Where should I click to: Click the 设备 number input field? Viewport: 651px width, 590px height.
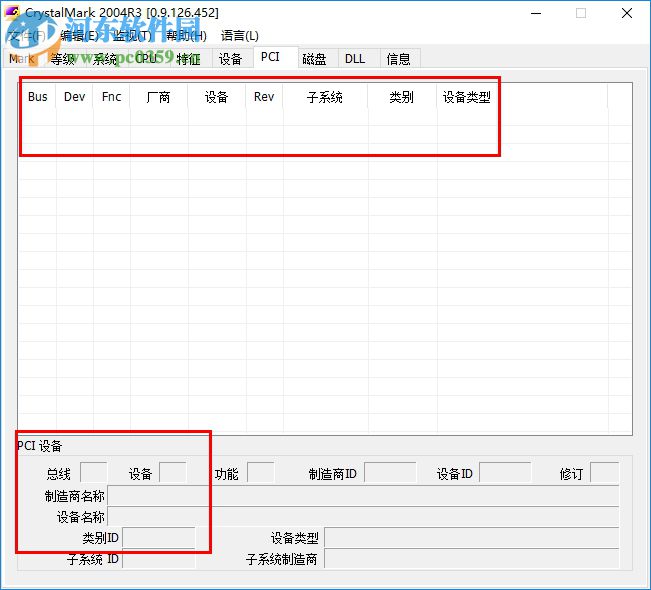(173, 472)
